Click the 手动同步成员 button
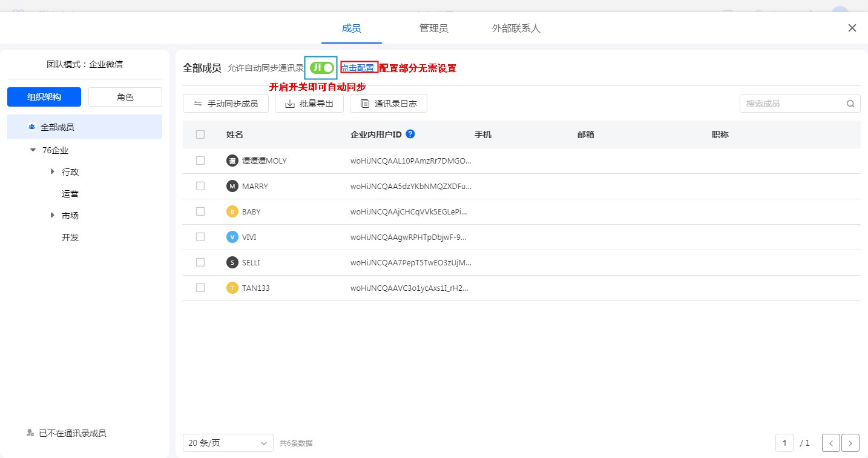 tap(226, 104)
